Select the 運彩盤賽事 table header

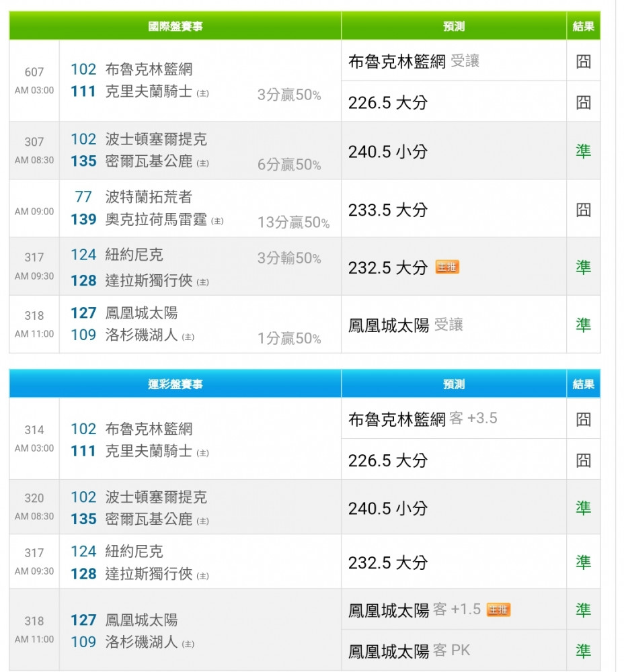pyautogui.click(x=175, y=384)
